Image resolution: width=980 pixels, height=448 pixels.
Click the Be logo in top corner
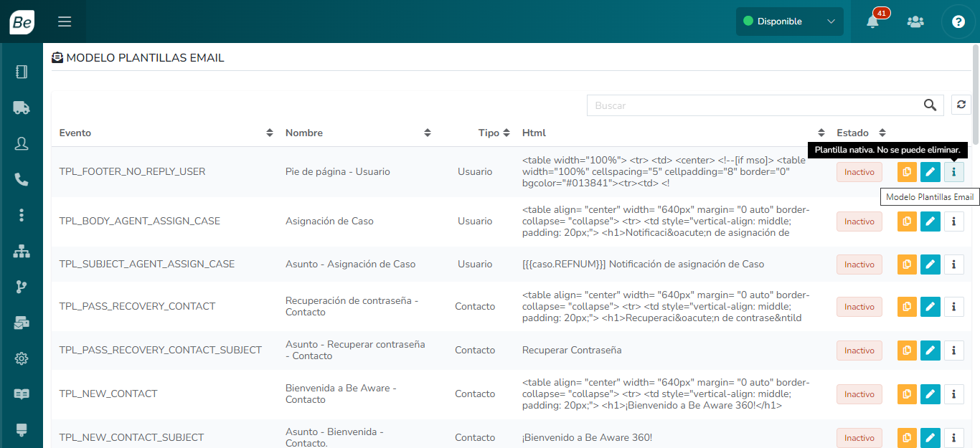(x=22, y=22)
